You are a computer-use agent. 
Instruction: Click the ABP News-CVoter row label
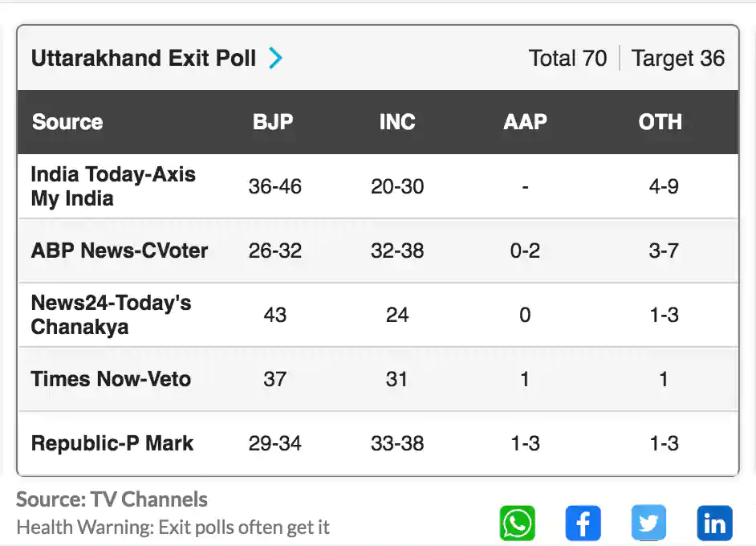tap(120, 251)
